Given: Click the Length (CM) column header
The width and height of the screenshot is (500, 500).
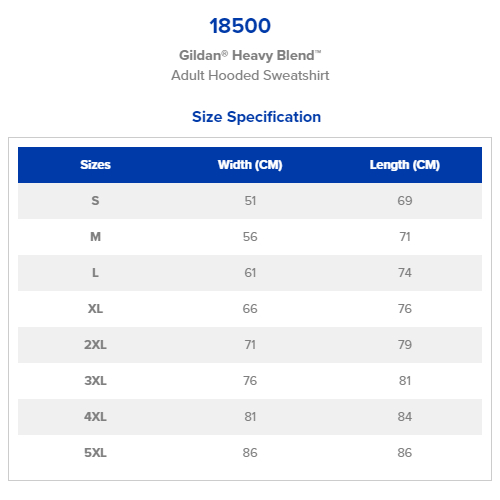Looking at the screenshot, I should pyautogui.click(x=405, y=165).
